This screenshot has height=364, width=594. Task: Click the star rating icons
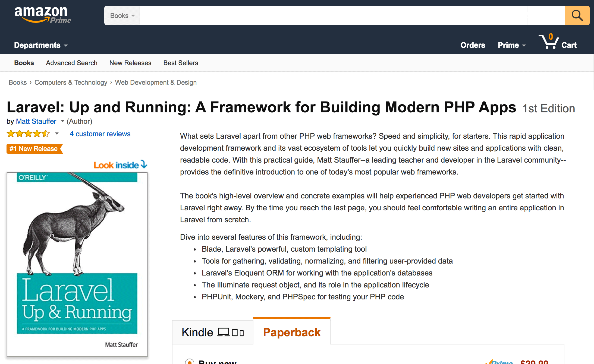[28, 134]
